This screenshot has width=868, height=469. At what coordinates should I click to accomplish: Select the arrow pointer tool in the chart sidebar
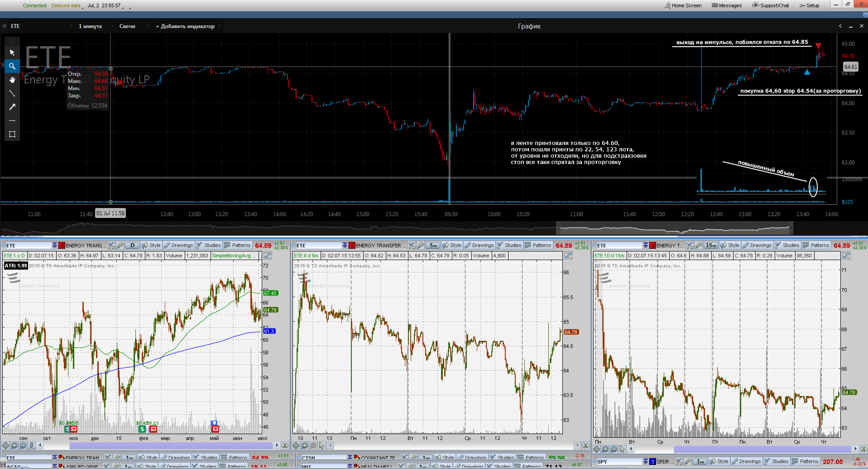click(12, 53)
